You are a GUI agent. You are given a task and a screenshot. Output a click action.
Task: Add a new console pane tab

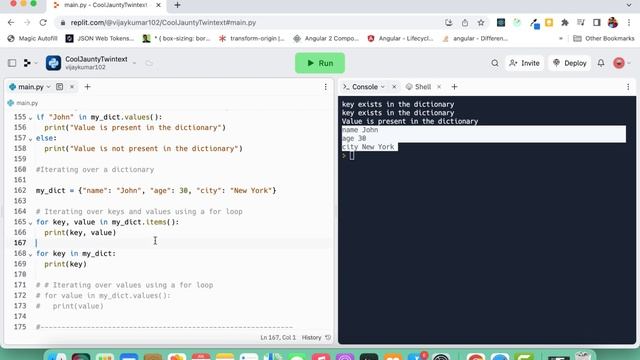(454, 87)
